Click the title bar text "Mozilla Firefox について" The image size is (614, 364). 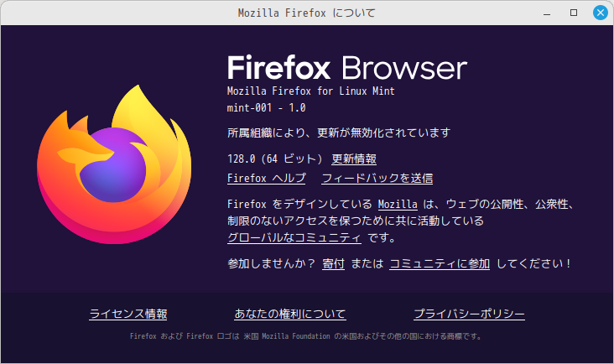[x=307, y=13]
